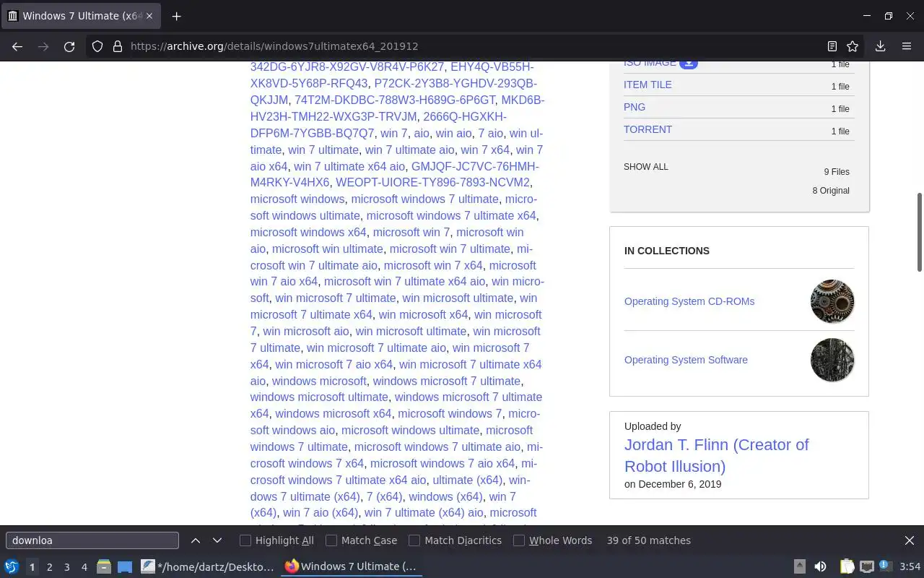Open the notification tray icon with badge
Viewport: 924px width, 578px height.
(886, 566)
